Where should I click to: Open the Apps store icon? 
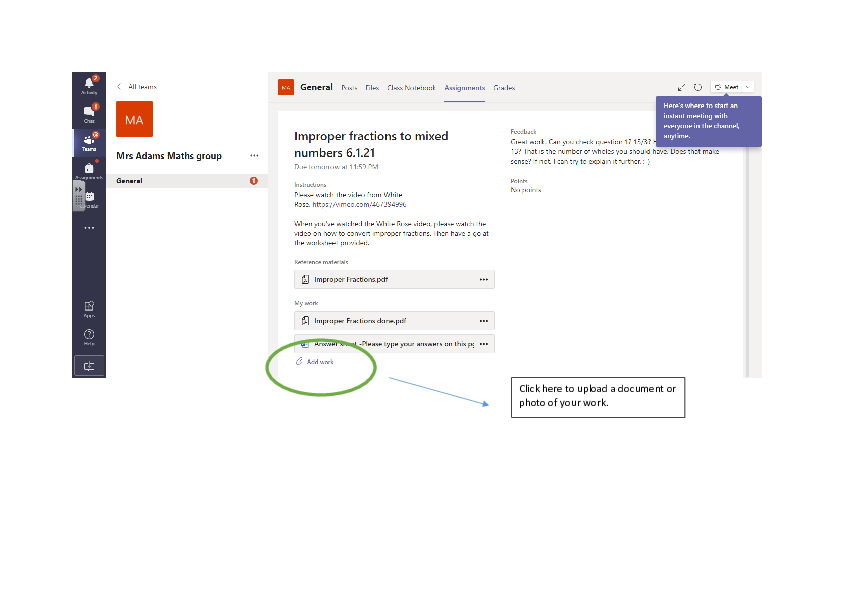tap(89, 308)
